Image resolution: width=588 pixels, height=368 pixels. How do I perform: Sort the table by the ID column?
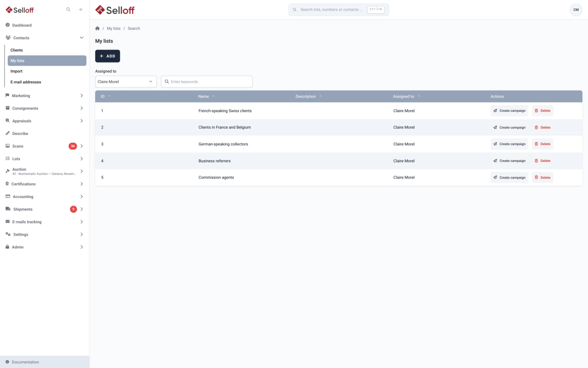(x=106, y=97)
